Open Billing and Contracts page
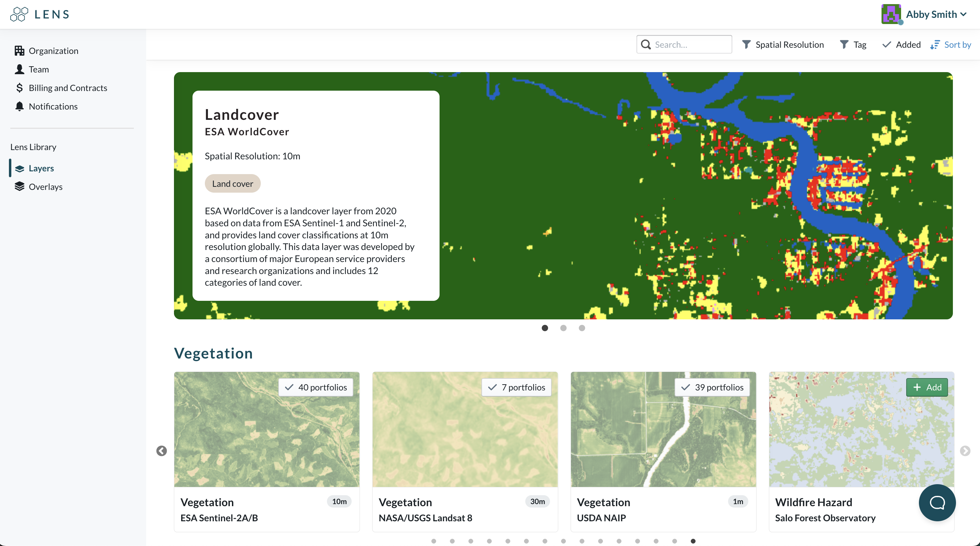Screen dimensions: 980x546 [x=68, y=88]
